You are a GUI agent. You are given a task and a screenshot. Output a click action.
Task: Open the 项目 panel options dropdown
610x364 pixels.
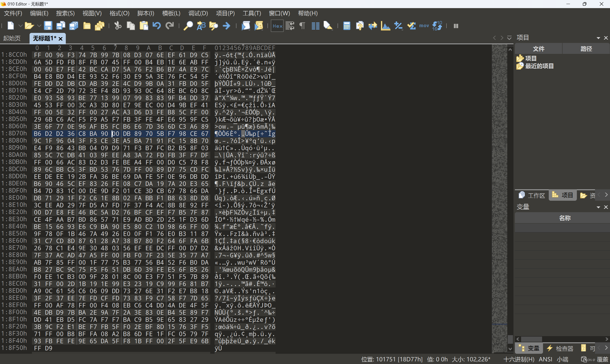598,38
